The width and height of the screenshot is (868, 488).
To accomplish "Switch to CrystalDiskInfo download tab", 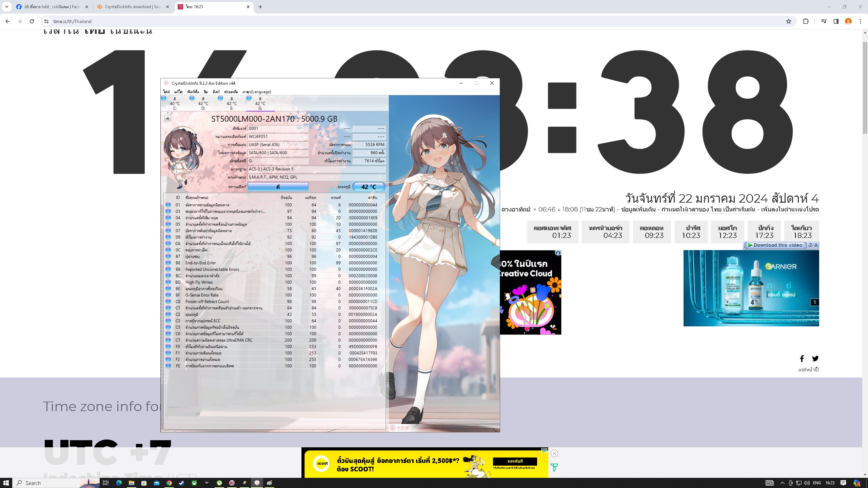I will 133,7.
